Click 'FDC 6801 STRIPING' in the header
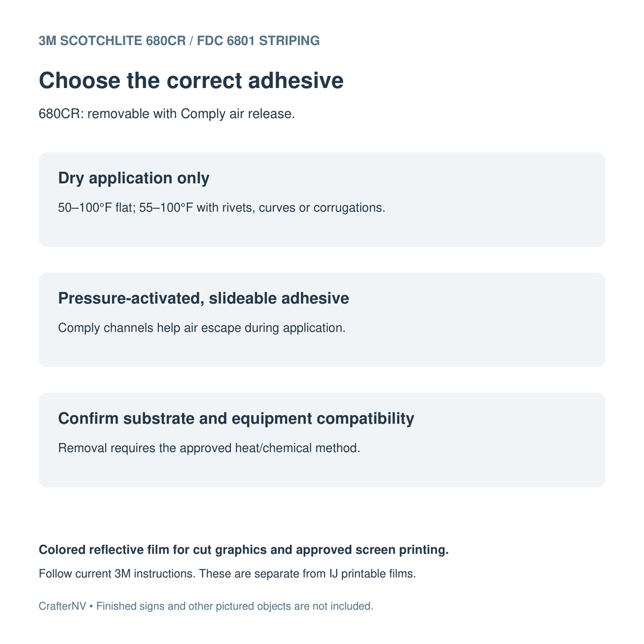The height and width of the screenshot is (644, 644). click(258, 41)
